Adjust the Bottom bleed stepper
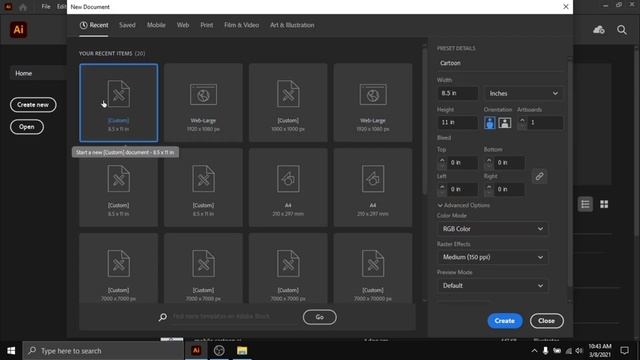This screenshot has width=640, height=360. (x=489, y=163)
